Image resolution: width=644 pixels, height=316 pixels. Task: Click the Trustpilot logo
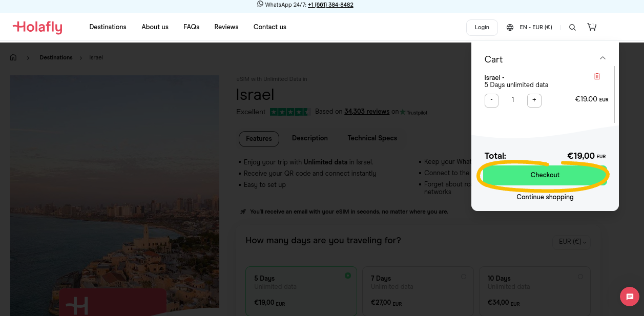click(x=413, y=112)
